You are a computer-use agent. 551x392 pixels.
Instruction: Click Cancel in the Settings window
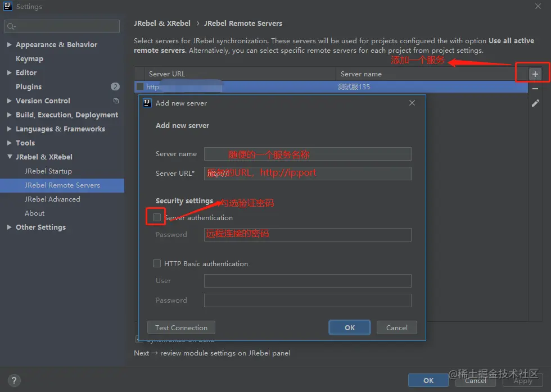click(x=476, y=380)
